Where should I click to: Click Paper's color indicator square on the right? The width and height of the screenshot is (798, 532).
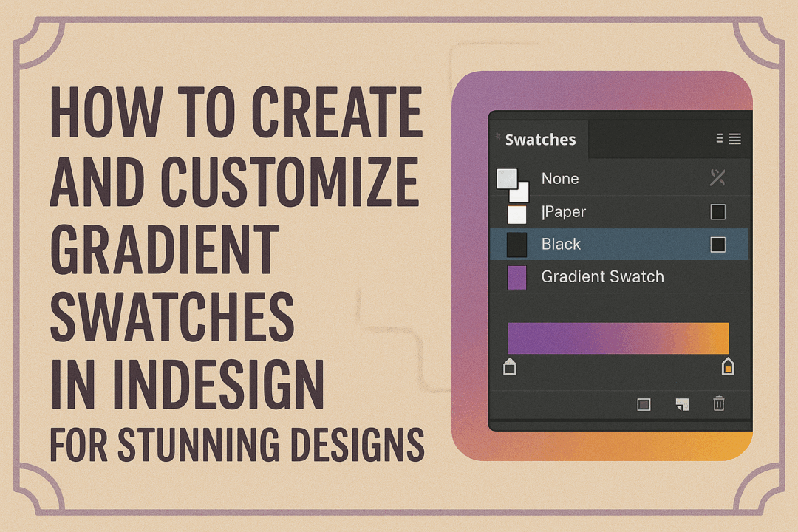click(717, 212)
